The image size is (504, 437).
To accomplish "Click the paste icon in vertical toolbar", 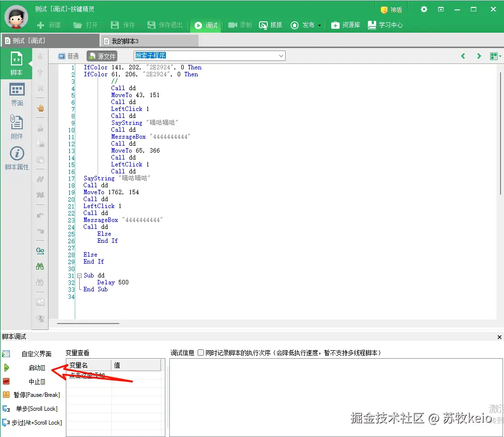I will [x=40, y=160].
